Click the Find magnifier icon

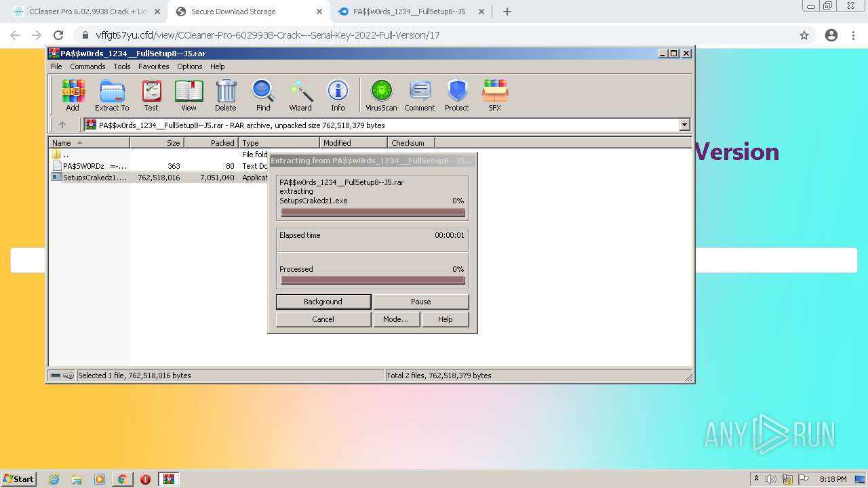pyautogui.click(x=263, y=95)
